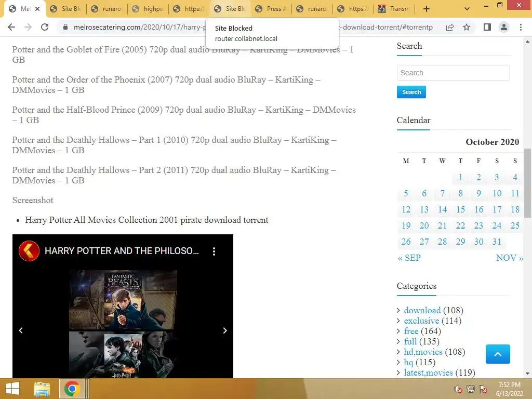Open the SEP previous month link
Screen dimensions: 532x399
coord(409,258)
